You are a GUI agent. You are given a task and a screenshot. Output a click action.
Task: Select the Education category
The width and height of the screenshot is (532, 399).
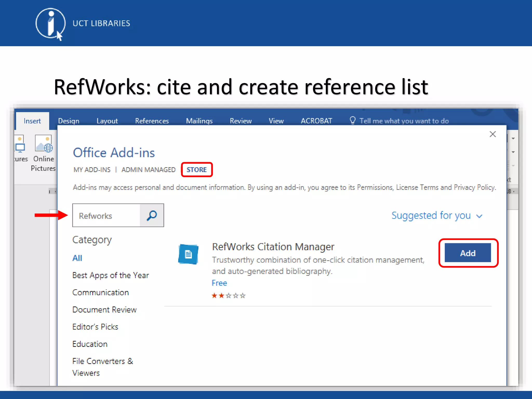point(90,344)
